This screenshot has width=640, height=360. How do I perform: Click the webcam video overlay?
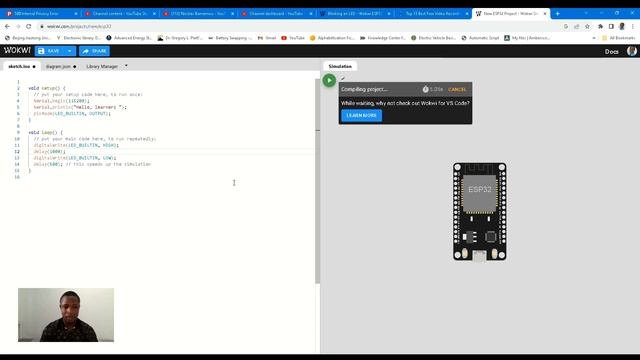point(66,315)
